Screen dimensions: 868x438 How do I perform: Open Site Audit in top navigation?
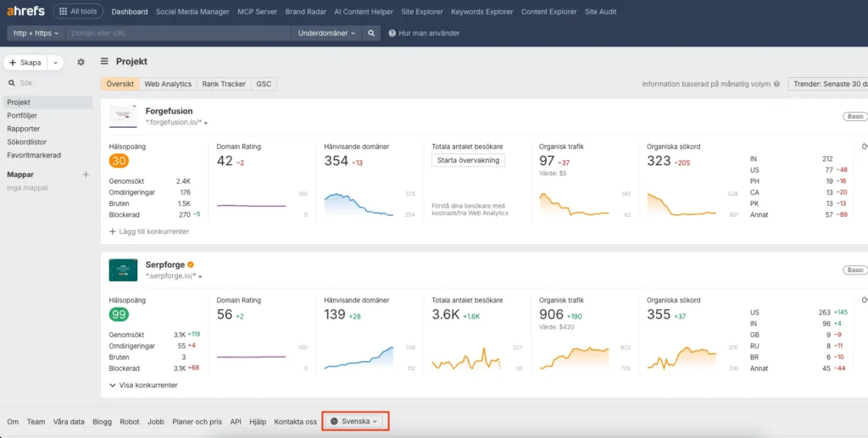pos(601,12)
